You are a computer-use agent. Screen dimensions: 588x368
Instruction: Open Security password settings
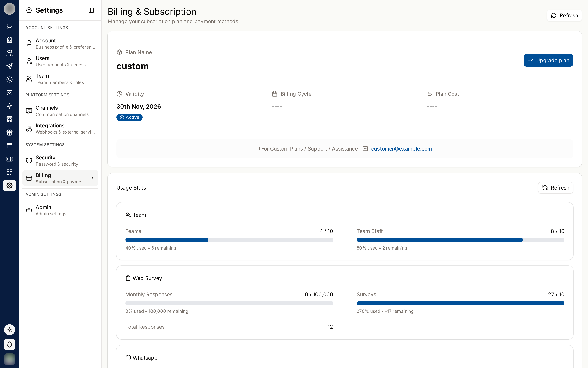click(x=60, y=161)
